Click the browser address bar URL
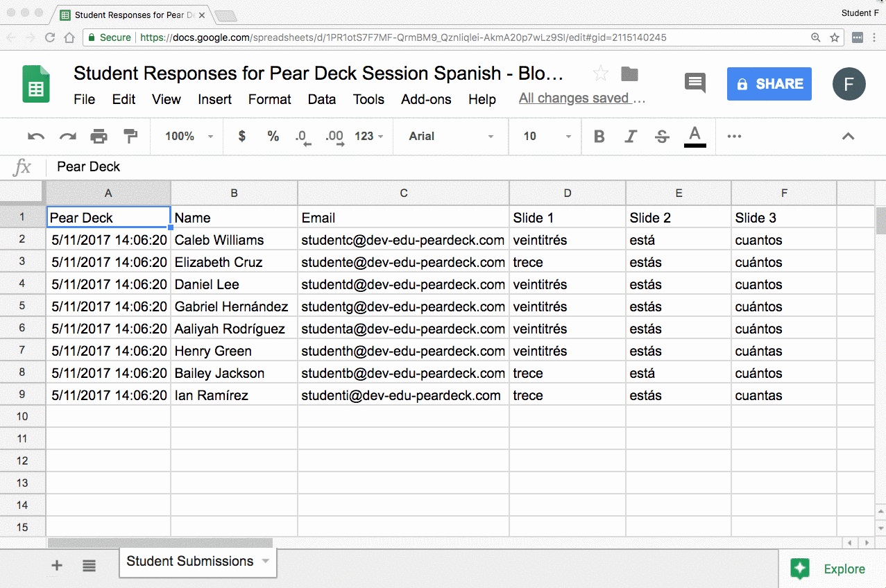 point(403,37)
